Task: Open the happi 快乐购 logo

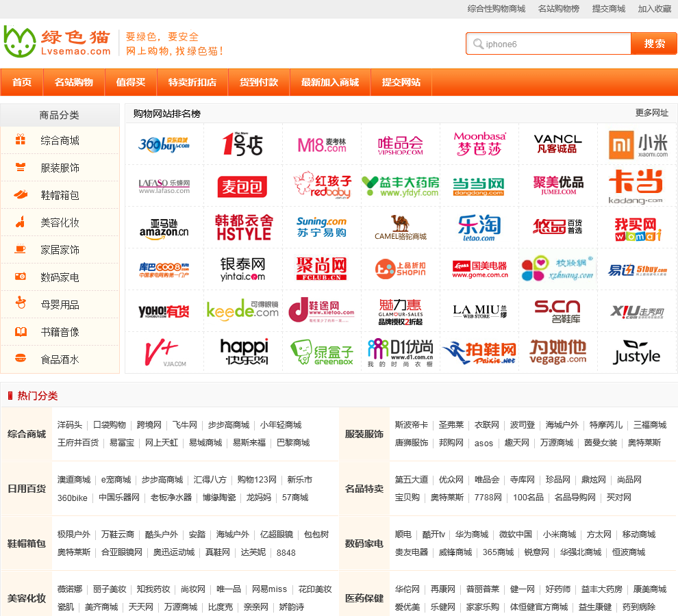Action: tap(244, 351)
